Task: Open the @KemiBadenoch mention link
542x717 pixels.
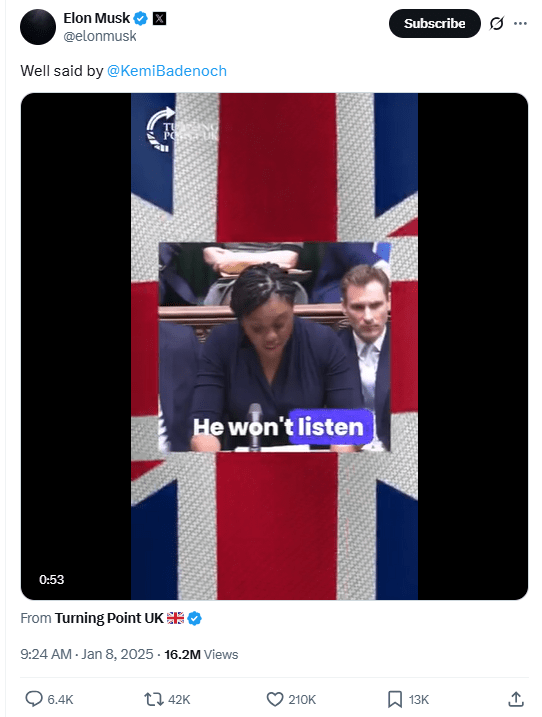Action: tap(166, 71)
